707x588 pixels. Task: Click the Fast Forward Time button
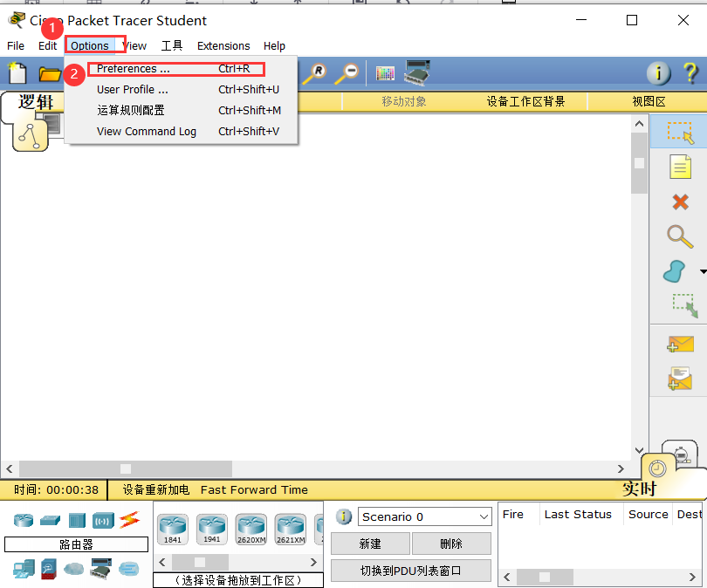[x=254, y=489]
